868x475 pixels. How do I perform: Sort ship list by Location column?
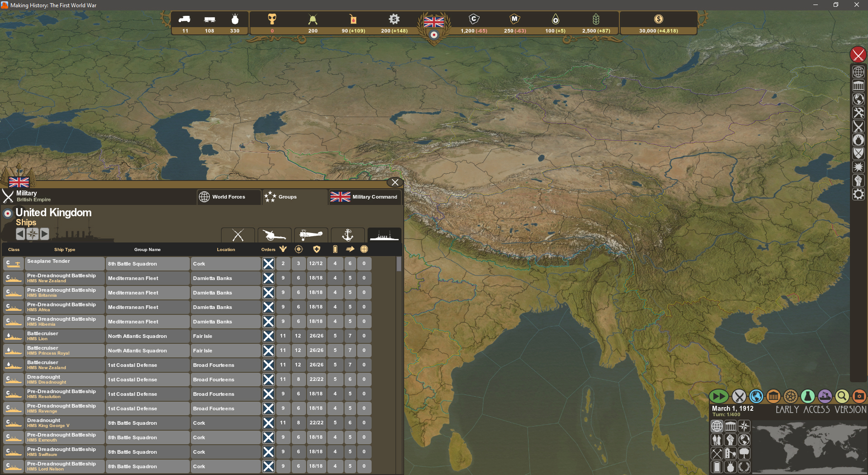[x=226, y=250]
